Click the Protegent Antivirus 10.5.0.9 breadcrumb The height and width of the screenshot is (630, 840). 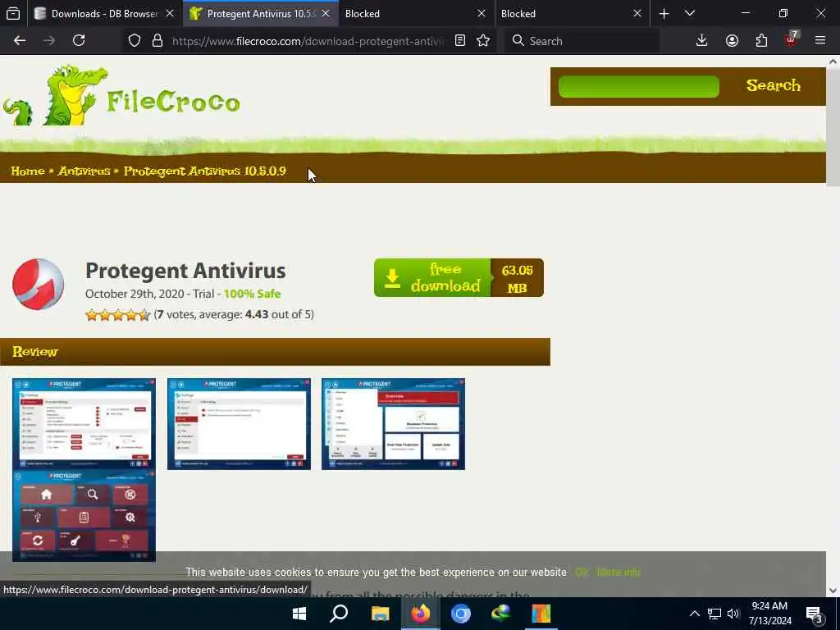point(204,171)
